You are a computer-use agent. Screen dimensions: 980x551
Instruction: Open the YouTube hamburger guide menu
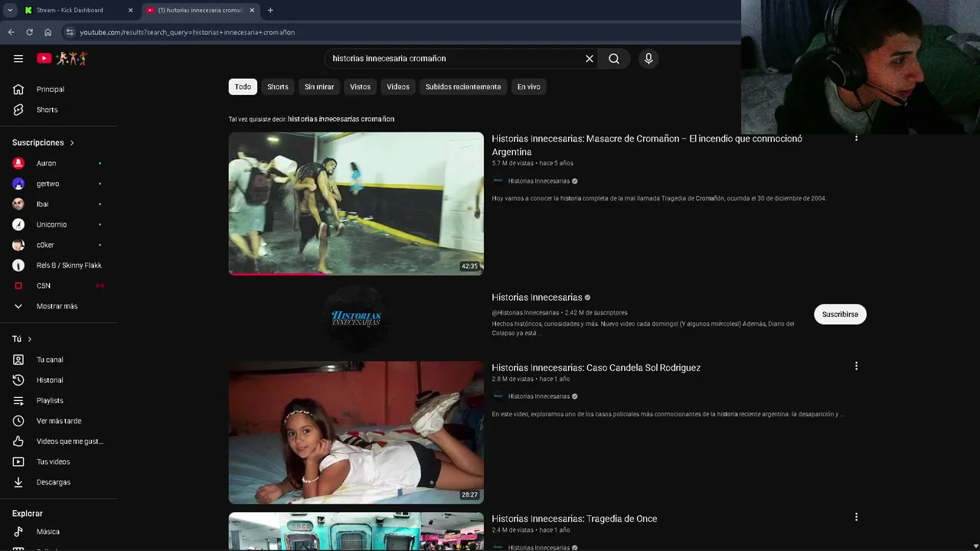pyautogui.click(x=18, y=58)
